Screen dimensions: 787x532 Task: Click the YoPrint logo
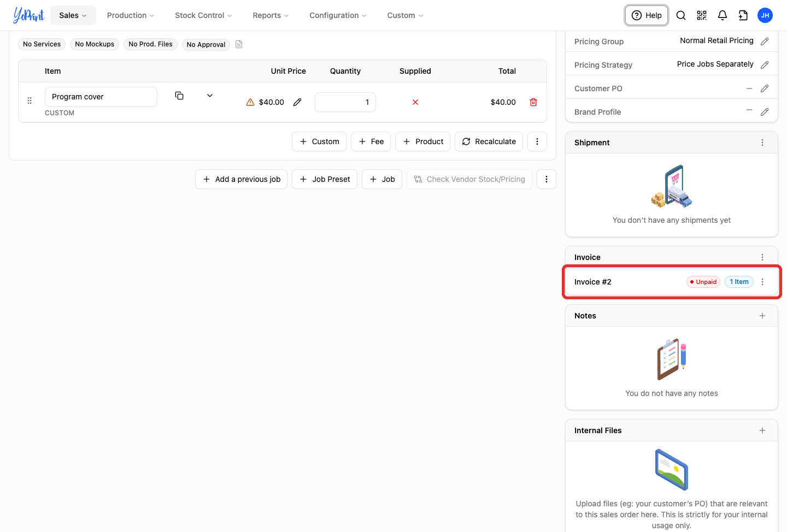29,15
